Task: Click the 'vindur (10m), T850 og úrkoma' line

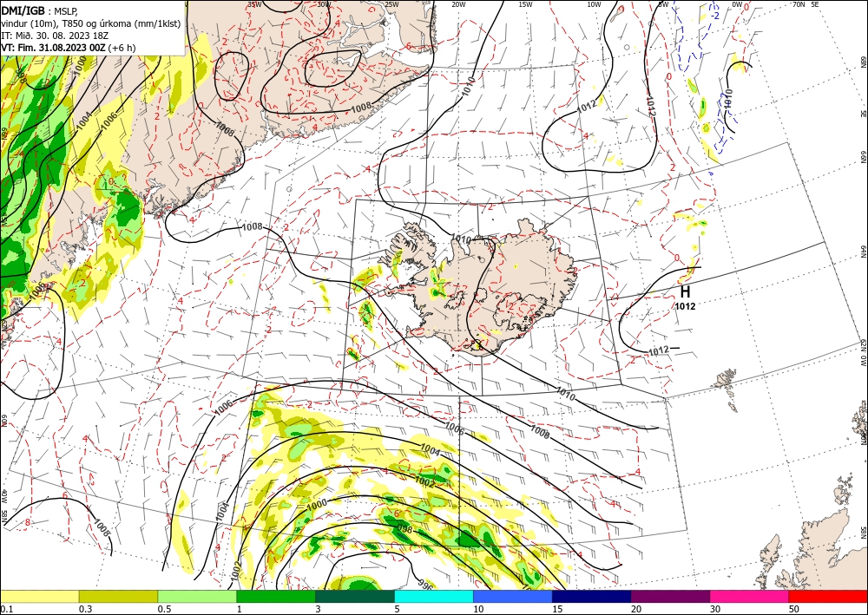Action: point(90,23)
